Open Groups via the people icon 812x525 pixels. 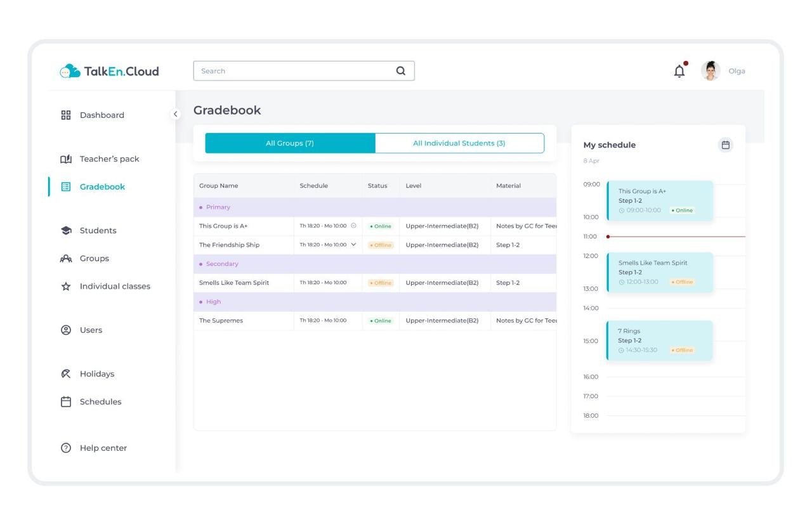coord(66,258)
